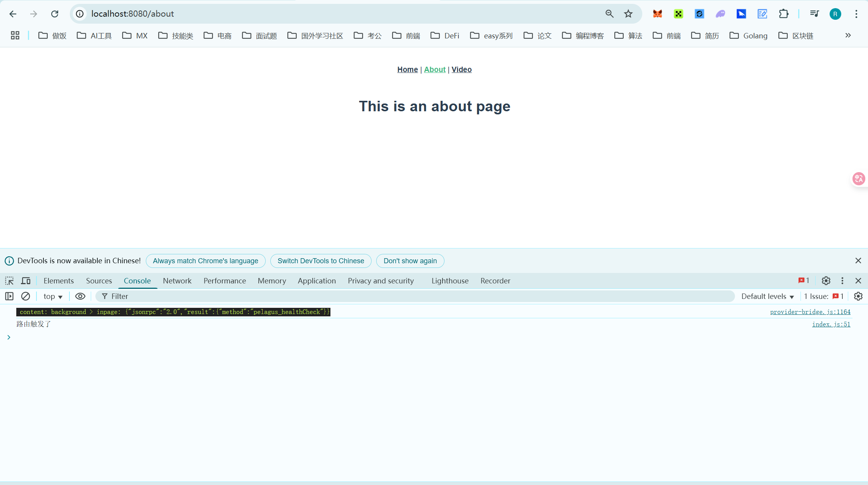This screenshot has height=485, width=868.
Task: Open DevTools three-dot customize menu
Action: click(842, 281)
